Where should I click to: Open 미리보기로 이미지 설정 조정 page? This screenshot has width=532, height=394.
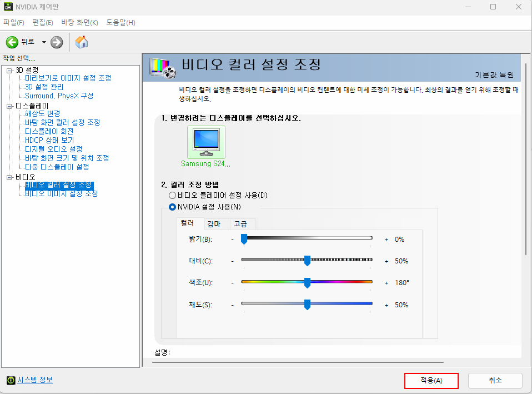pos(68,78)
